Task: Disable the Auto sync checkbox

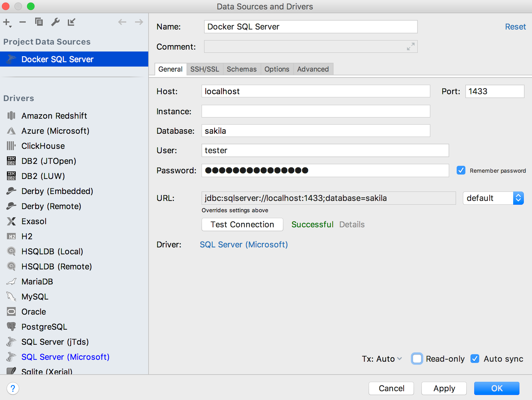Action: click(x=475, y=359)
